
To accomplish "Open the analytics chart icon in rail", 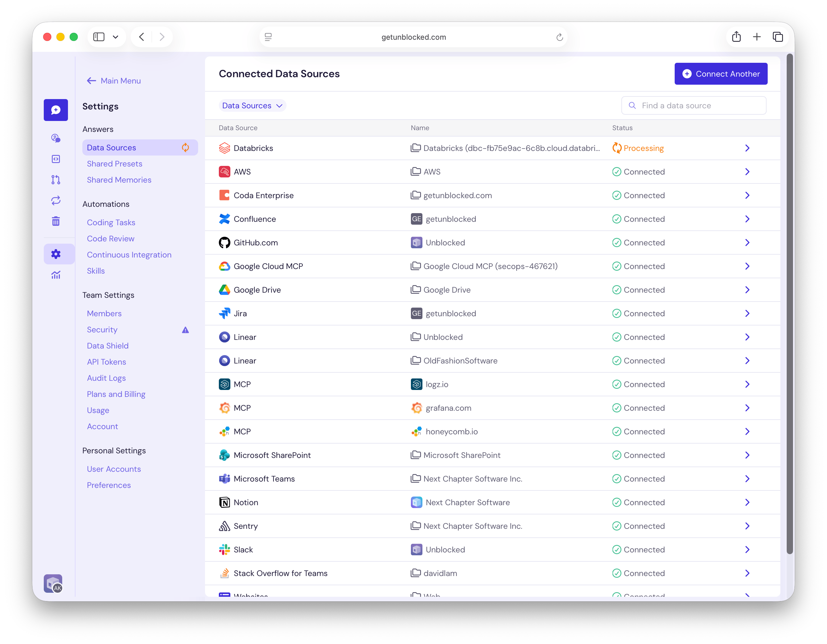I will pyautogui.click(x=56, y=275).
